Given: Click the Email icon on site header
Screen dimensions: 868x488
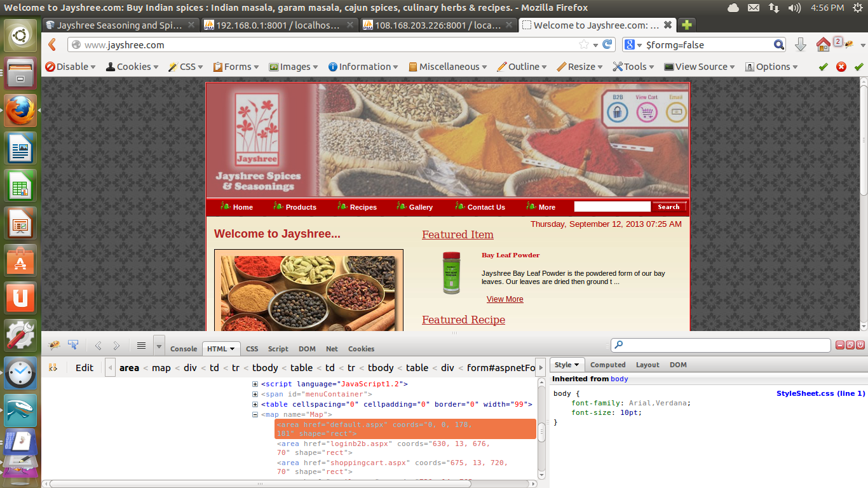Looking at the screenshot, I should click(x=676, y=112).
